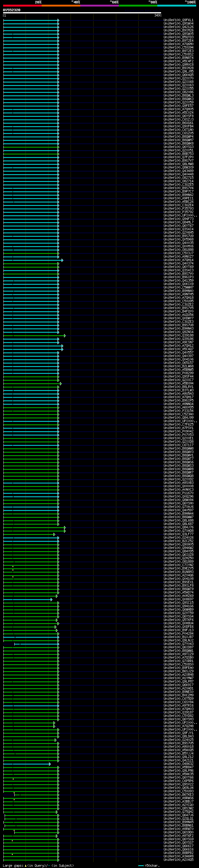Image resolution: width=199 pixels, height=868 pixels.
Task: Select the UniRef100_Q7Y043 label
Action: point(178,644)
